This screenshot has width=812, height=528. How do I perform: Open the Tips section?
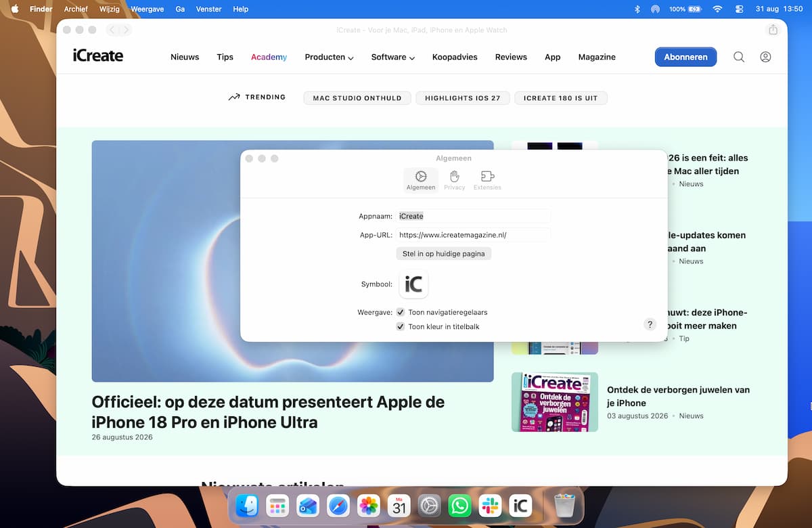click(x=225, y=57)
